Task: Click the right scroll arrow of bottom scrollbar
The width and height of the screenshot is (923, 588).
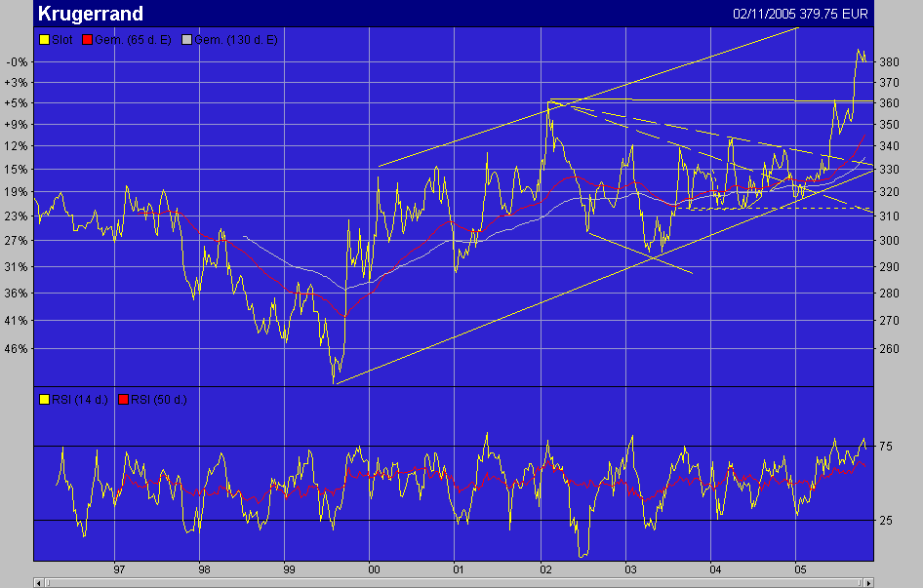Action: [868, 583]
